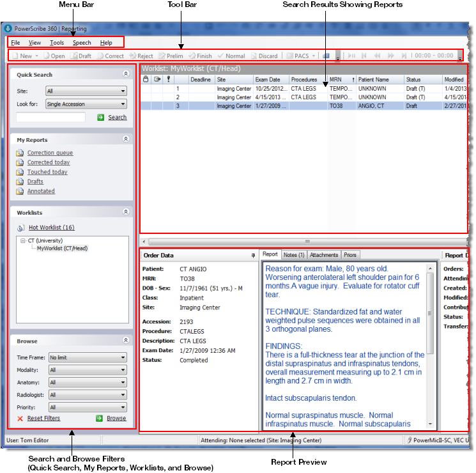The width and height of the screenshot is (476, 473).
Task: Click the blue icon right of PACS
Action: [x=326, y=56]
